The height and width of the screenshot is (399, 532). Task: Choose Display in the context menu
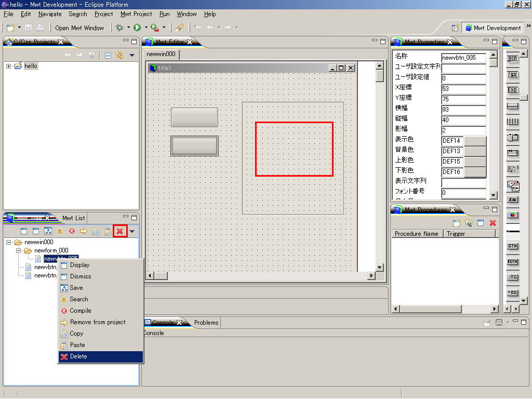[x=101, y=265]
